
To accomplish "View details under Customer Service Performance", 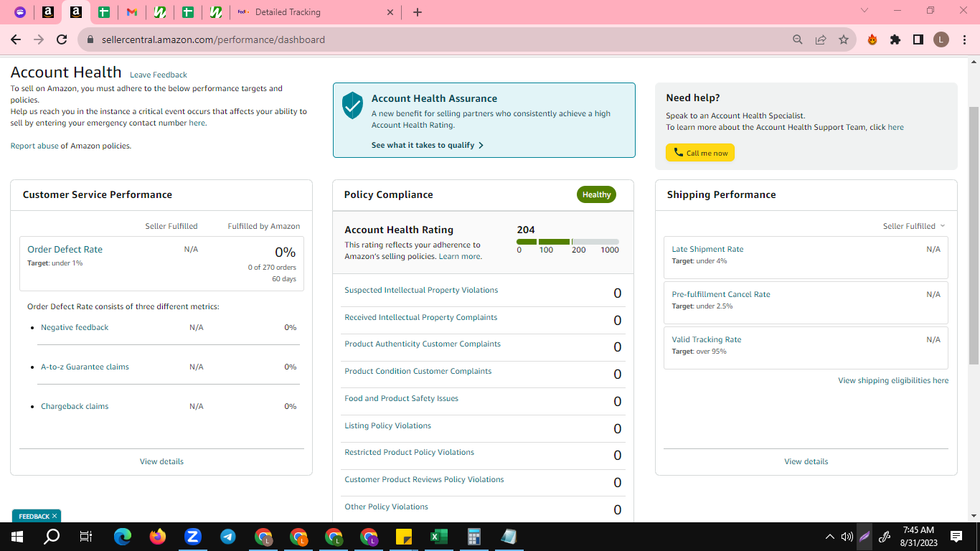I will (x=161, y=461).
